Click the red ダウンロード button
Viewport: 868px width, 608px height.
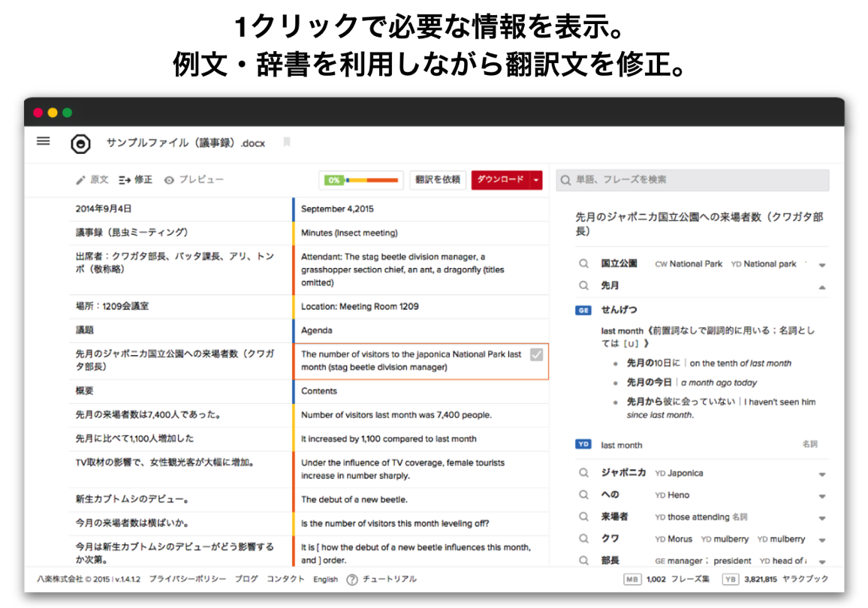tap(500, 180)
